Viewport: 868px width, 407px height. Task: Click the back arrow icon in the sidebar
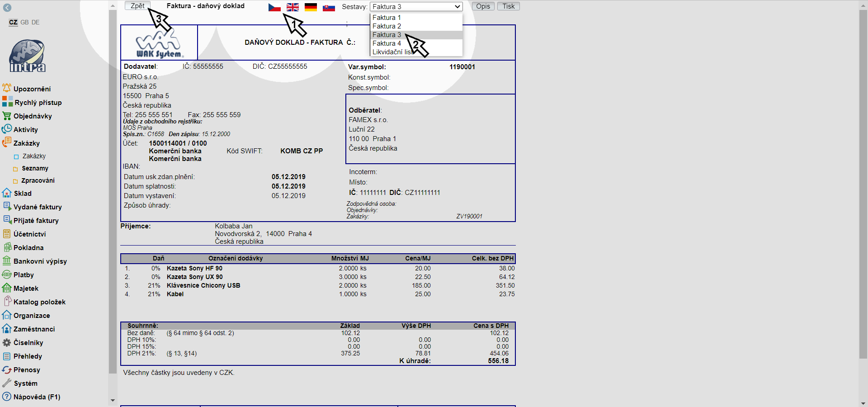7,8
